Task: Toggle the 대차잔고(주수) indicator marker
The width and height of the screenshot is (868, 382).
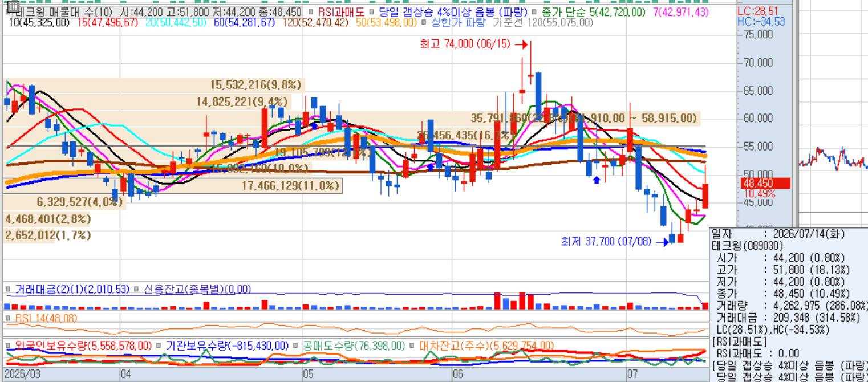Action: pyautogui.click(x=412, y=346)
